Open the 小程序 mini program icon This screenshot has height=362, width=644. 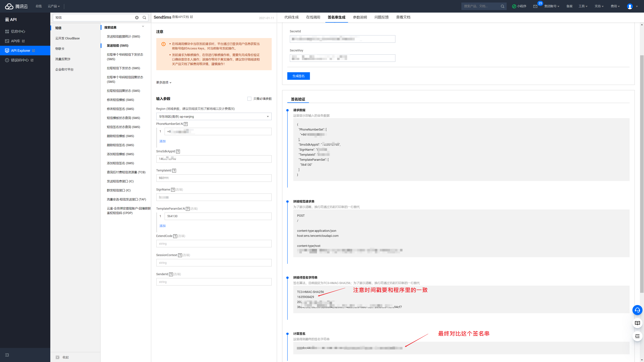[x=514, y=6]
